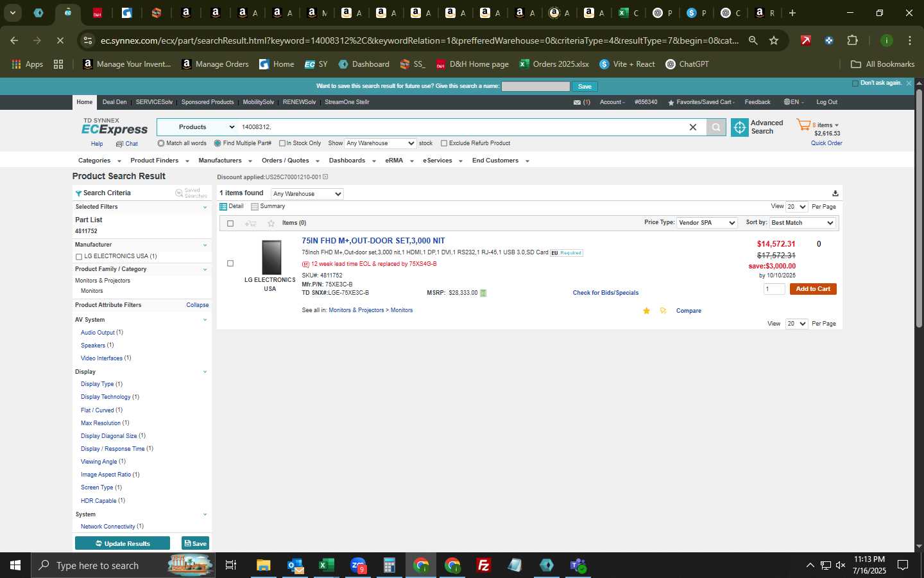This screenshot has width=924, height=578.
Task: Click the comment tag icon next to Compare
Action: click(663, 311)
